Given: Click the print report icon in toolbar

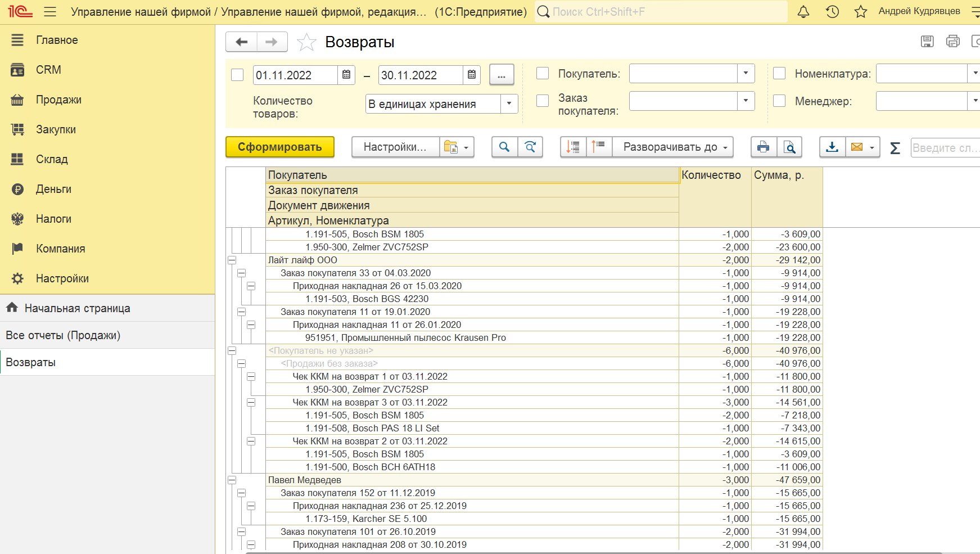Looking at the screenshot, I should coord(764,147).
